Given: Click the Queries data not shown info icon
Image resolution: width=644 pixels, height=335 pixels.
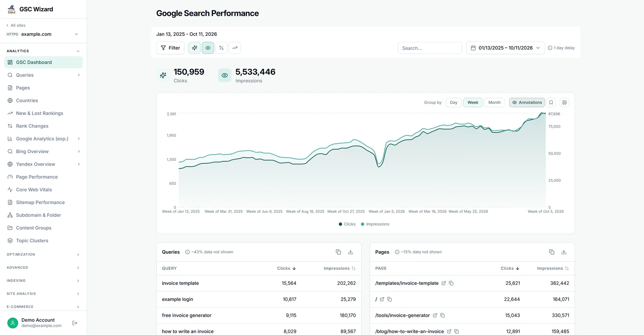Looking at the screenshot, I should click(x=187, y=252).
